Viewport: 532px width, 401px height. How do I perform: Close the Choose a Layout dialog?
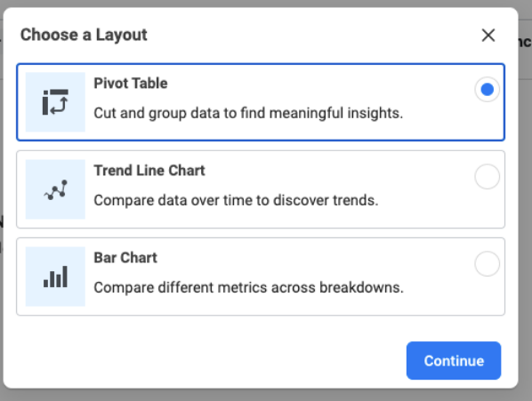(x=488, y=36)
